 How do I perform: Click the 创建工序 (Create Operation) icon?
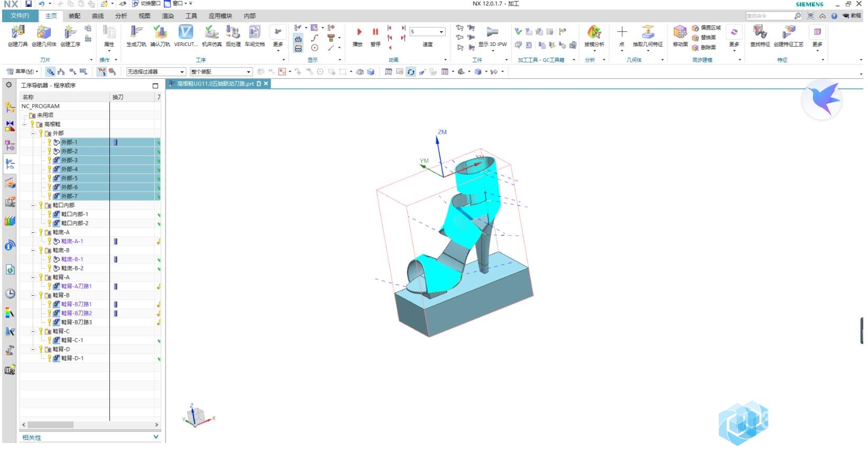(70, 35)
